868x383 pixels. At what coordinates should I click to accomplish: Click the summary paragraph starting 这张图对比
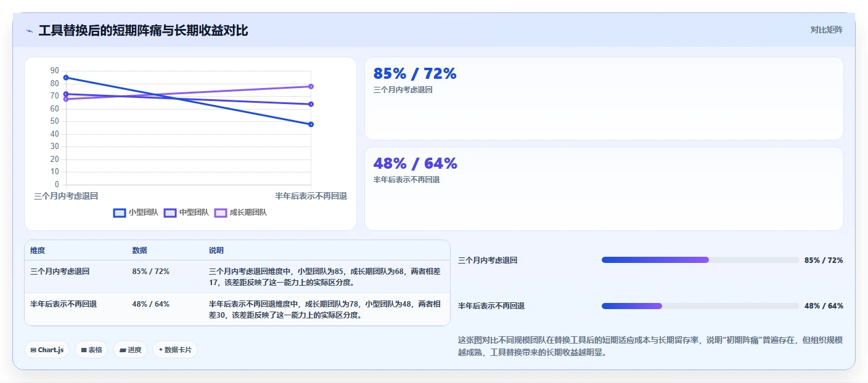650,347
